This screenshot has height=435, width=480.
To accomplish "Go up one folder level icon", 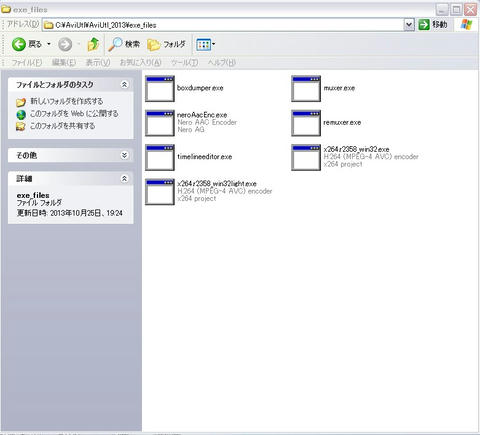I will click(93, 44).
